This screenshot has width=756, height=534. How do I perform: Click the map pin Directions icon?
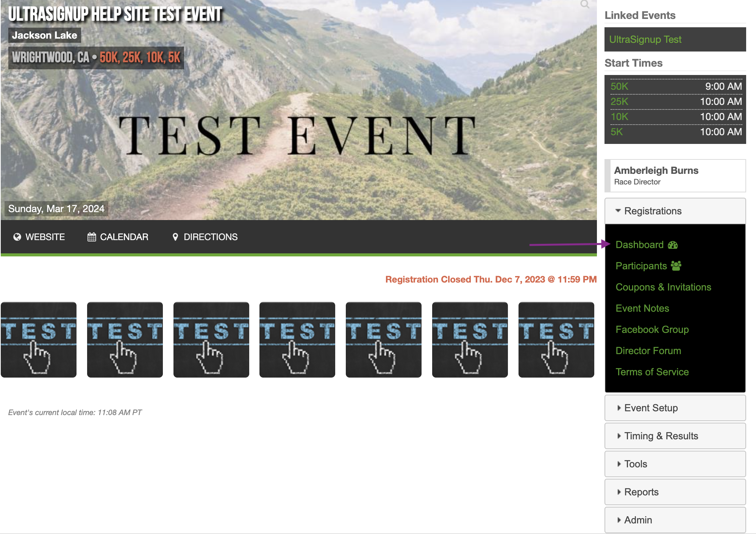[x=175, y=237]
